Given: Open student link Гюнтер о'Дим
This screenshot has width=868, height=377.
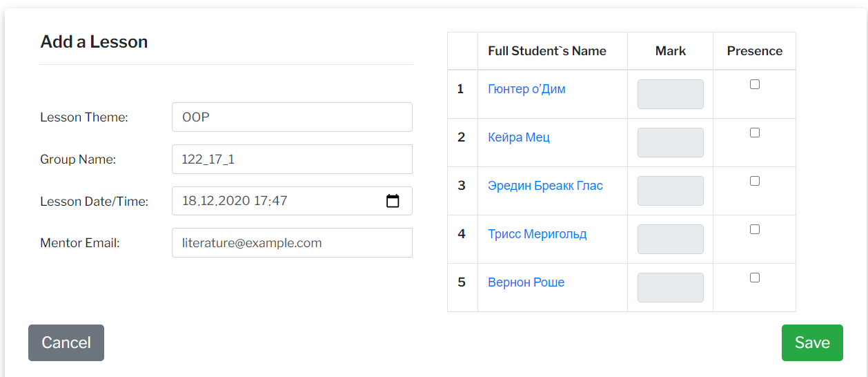Looking at the screenshot, I should pos(526,89).
